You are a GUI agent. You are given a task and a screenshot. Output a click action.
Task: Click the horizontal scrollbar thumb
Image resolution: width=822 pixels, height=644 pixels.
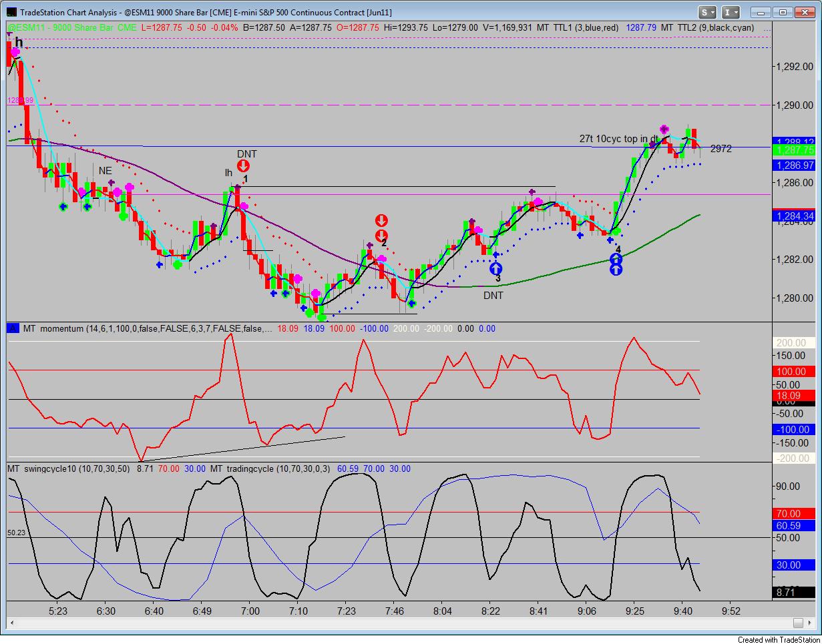pos(799,623)
